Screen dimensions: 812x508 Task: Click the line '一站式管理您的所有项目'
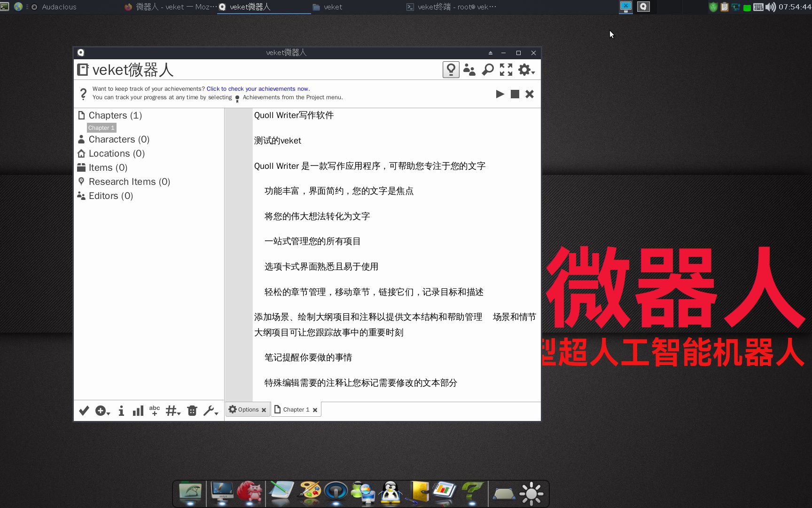(x=312, y=241)
